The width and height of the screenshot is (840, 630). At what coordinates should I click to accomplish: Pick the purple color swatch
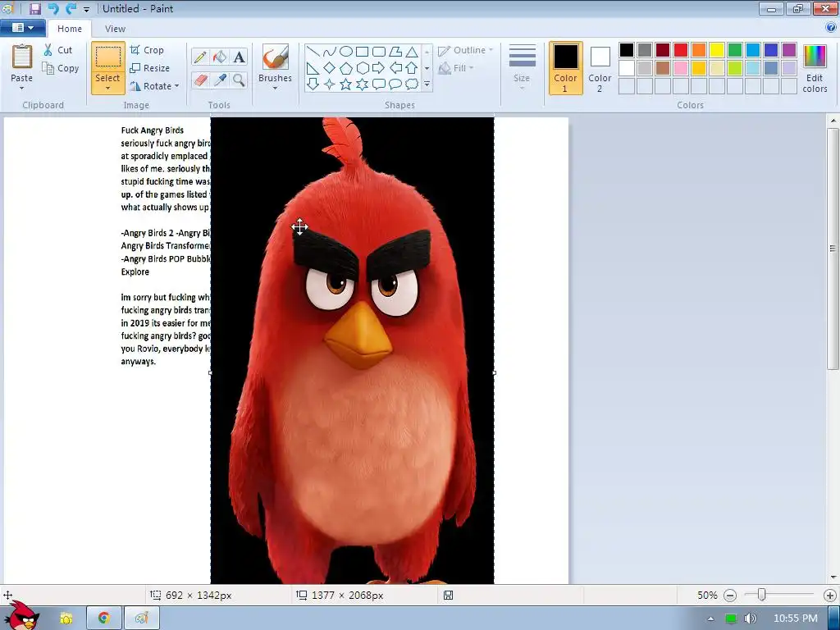click(x=789, y=50)
